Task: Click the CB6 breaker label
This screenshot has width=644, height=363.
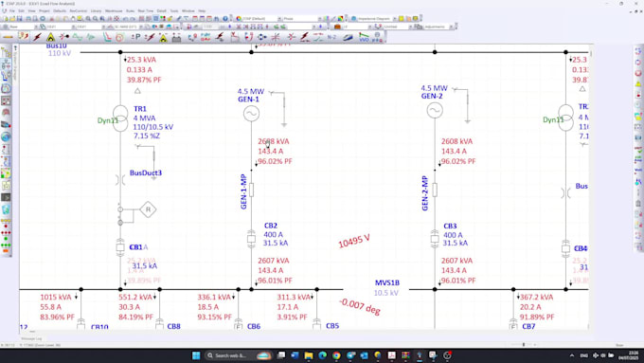Action: pos(254,326)
